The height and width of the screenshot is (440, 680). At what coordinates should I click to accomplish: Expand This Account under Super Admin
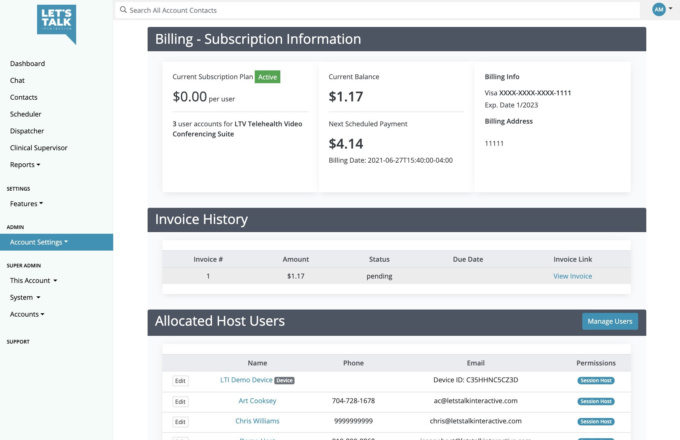[x=33, y=281]
